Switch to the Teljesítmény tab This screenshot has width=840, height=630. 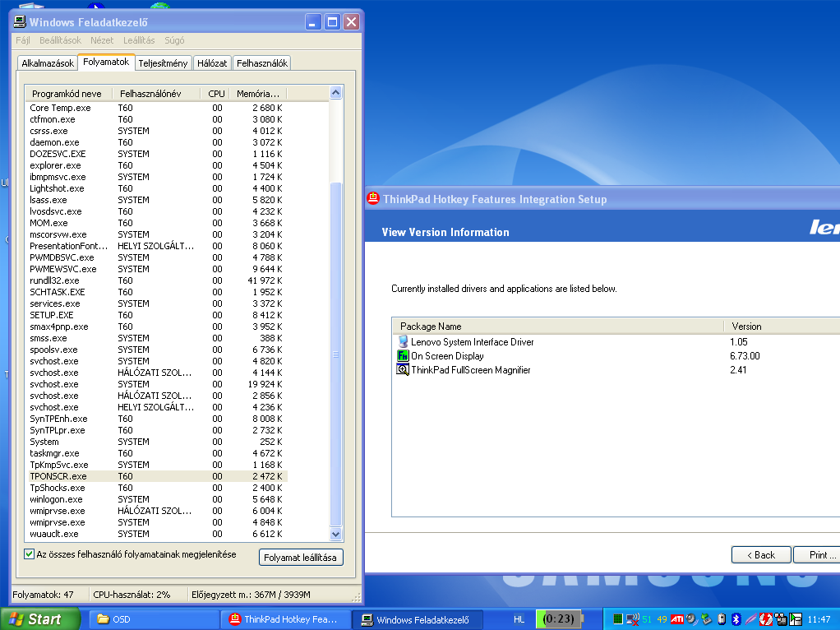point(163,63)
